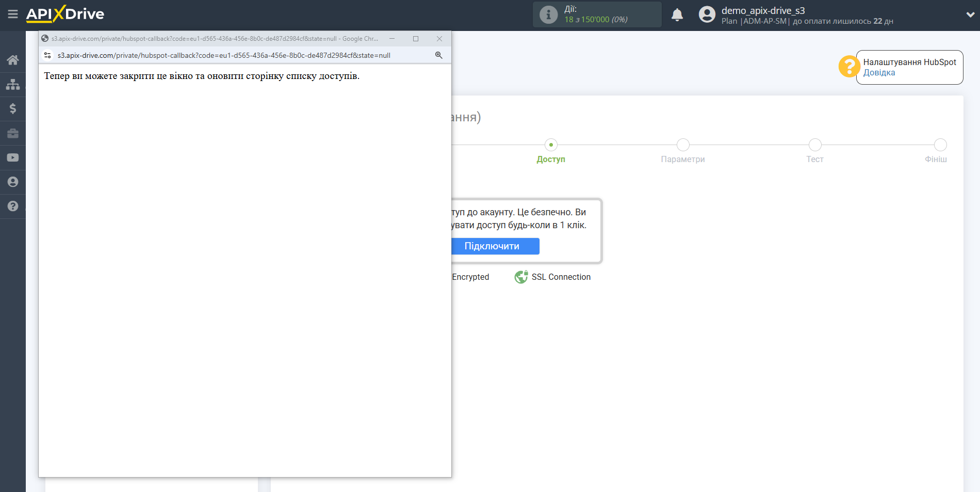
Task: Open the connections sitemap sidebar icon
Action: pos(13,84)
